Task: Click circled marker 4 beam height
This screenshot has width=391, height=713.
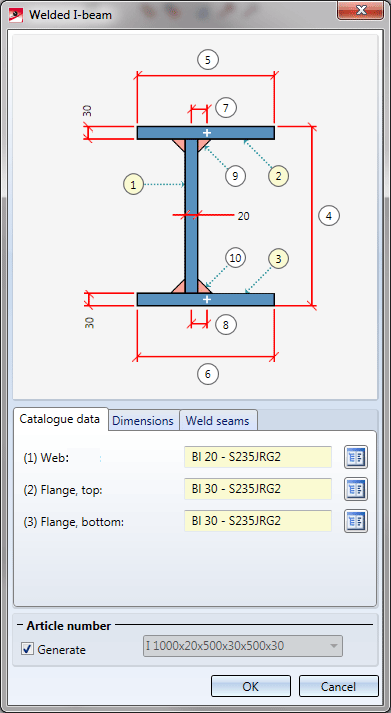Action: coord(329,216)
